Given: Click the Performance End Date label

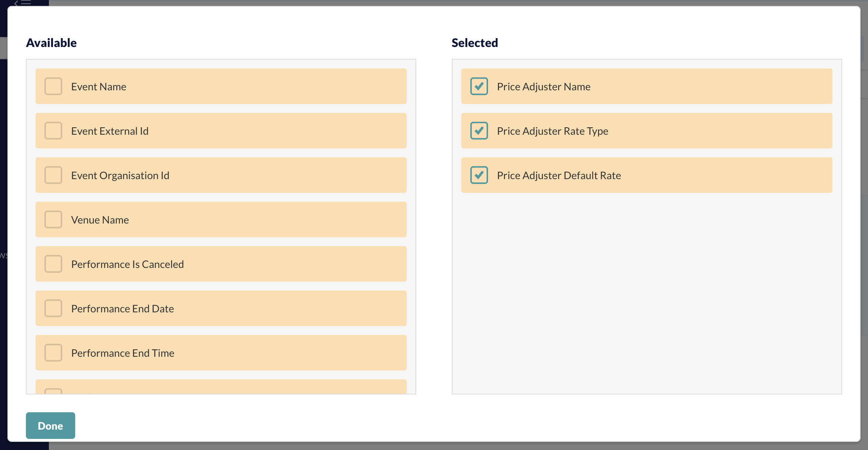Looking at the screenshot, I should pyautogui.click(x=123, y=309).
